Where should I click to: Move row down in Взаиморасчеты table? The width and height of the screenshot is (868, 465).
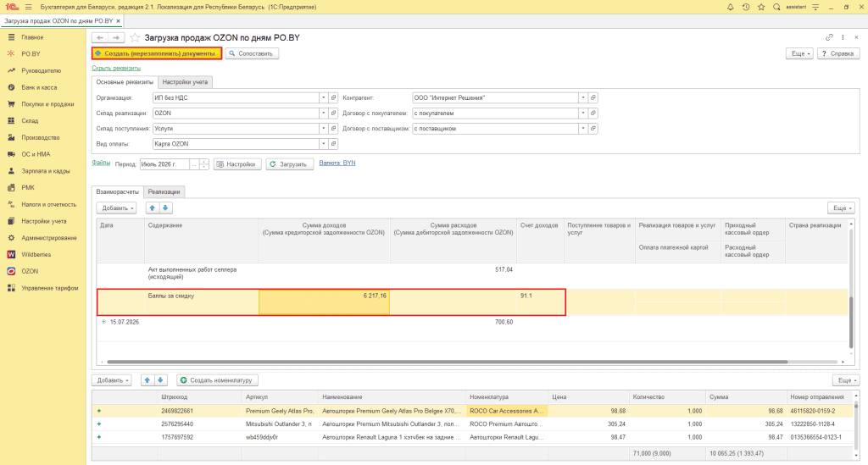pos(165,208)
